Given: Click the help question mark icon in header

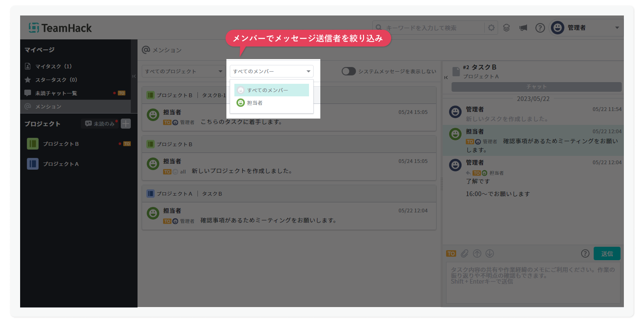Looking at the screenshot, I should [x=540, y=28].
